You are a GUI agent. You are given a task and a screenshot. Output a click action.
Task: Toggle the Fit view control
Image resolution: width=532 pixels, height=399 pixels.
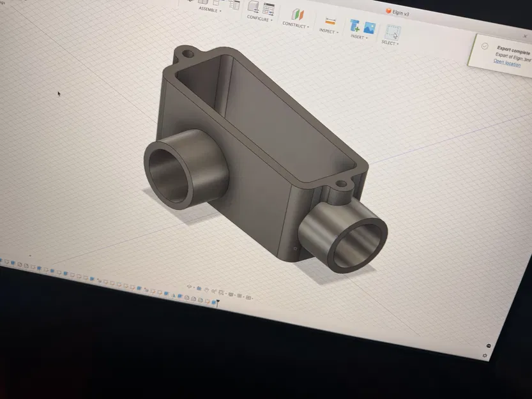221,292
